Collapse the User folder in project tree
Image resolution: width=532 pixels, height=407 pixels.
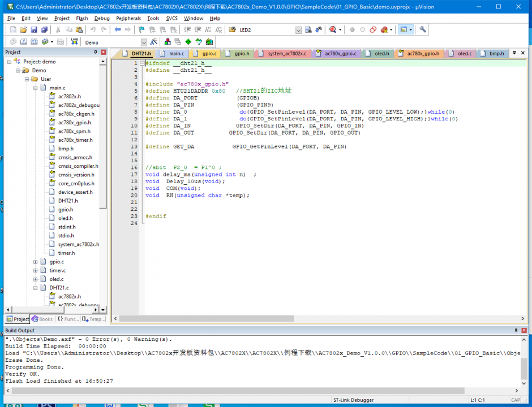point(27,79)
